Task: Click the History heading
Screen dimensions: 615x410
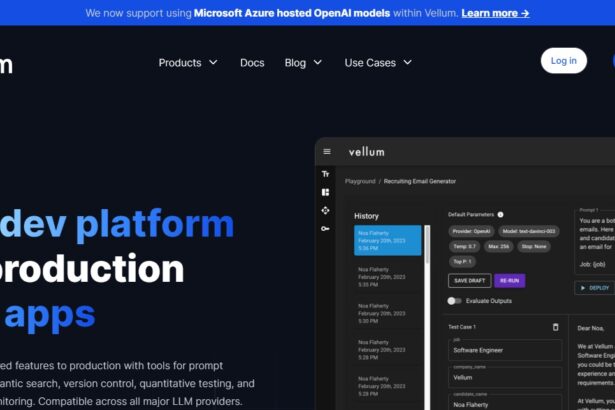Action: (366, 216)
